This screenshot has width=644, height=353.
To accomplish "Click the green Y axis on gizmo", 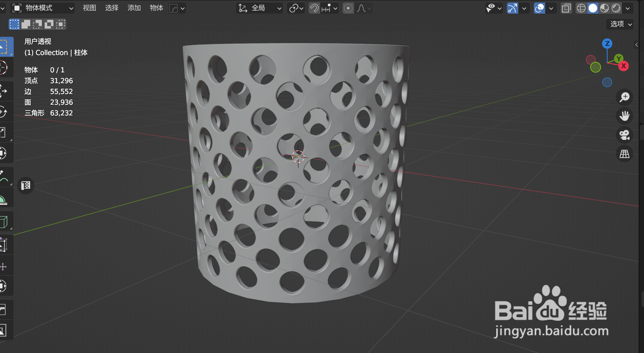I will coord(618,58).
